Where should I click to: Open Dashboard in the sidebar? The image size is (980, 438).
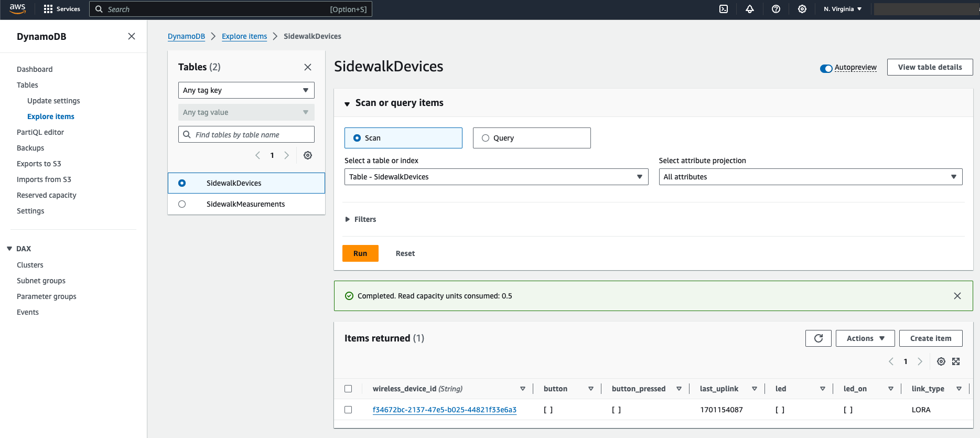[x=35, y=69]
